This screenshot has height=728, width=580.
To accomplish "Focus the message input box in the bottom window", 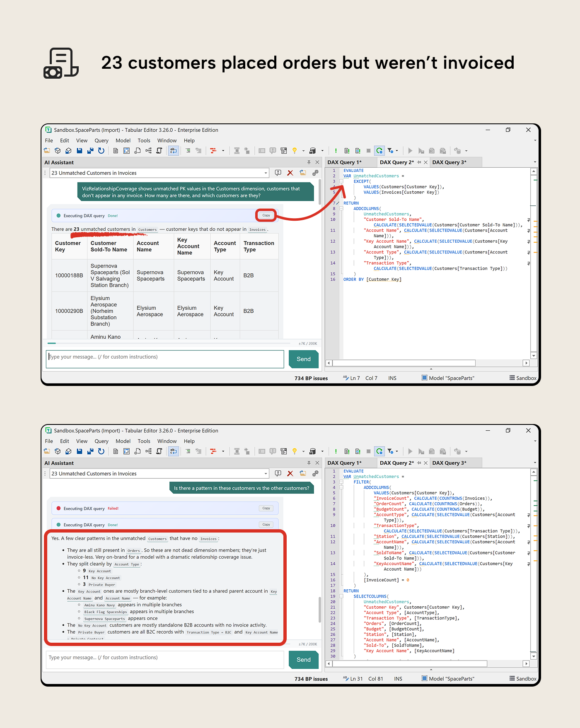I will tap(164, 660).
